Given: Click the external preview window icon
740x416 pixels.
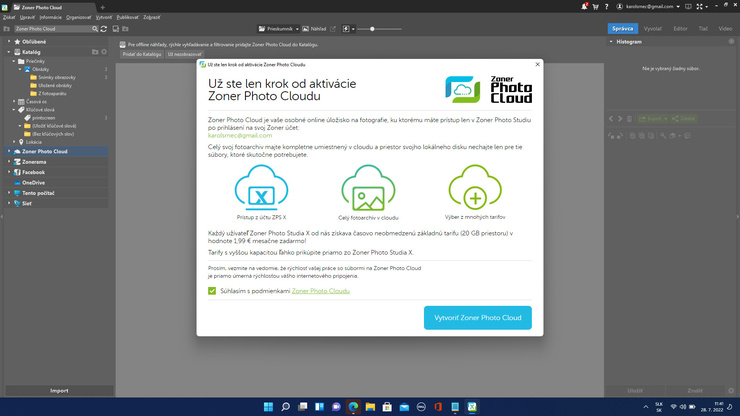Looking at the screenshot, I should click(333, 29).
